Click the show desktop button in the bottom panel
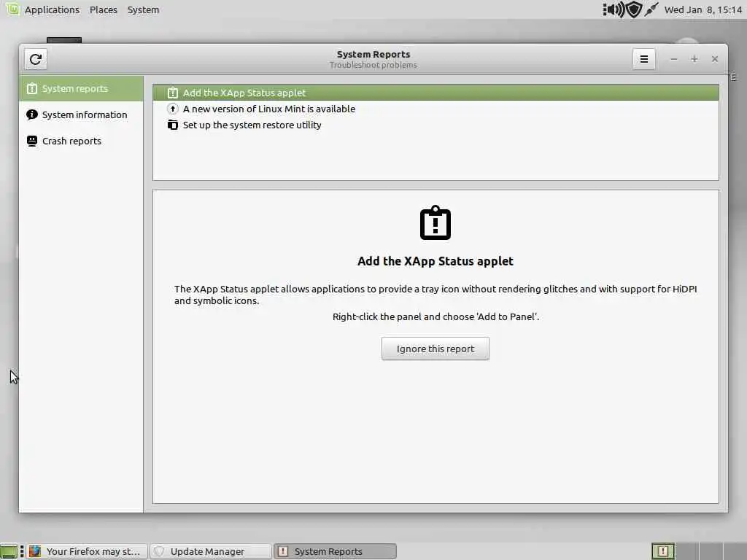 coord(9,551)
